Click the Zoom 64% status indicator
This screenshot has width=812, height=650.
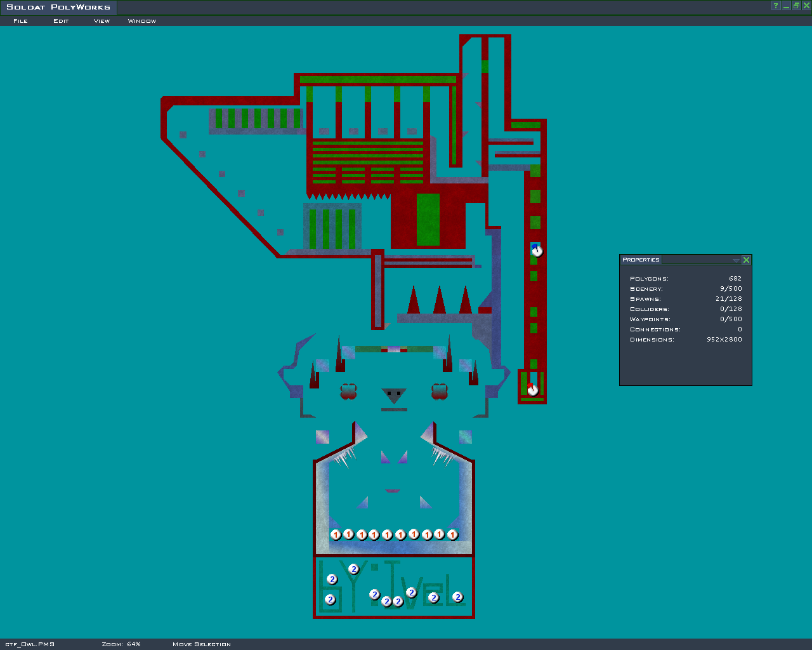(121, 644)
